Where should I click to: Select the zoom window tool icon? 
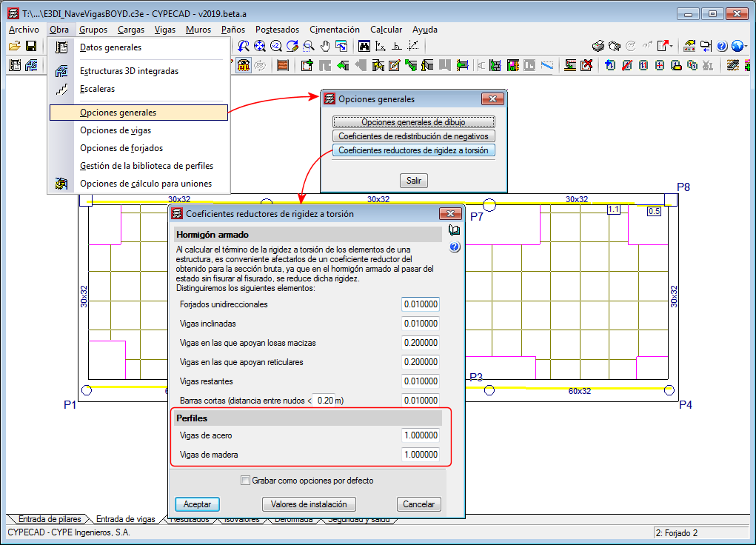pyautogui.click(x=309, y=47)
